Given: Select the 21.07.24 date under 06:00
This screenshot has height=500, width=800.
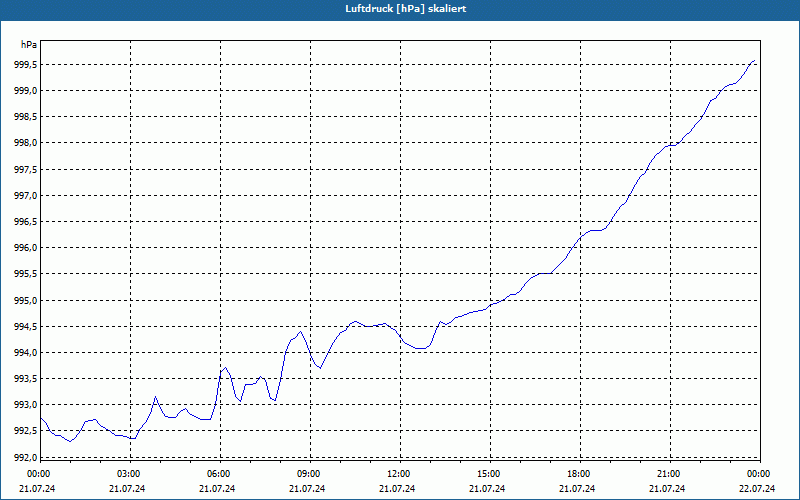Looking at the screenshot, I should click(x=217, y=489).
